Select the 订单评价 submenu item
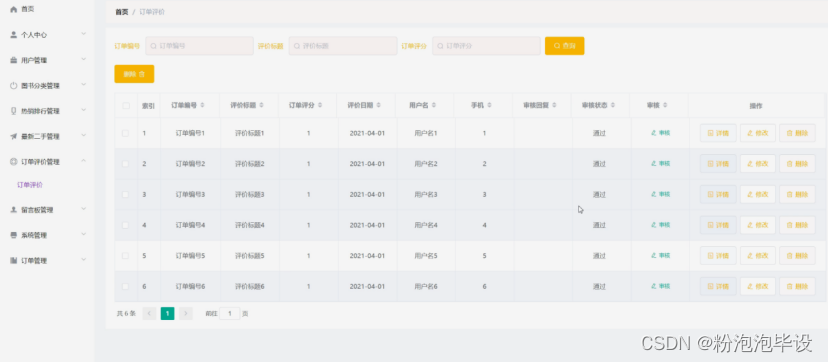This screenshot has width=828, height=362. [x=30, y=185]
